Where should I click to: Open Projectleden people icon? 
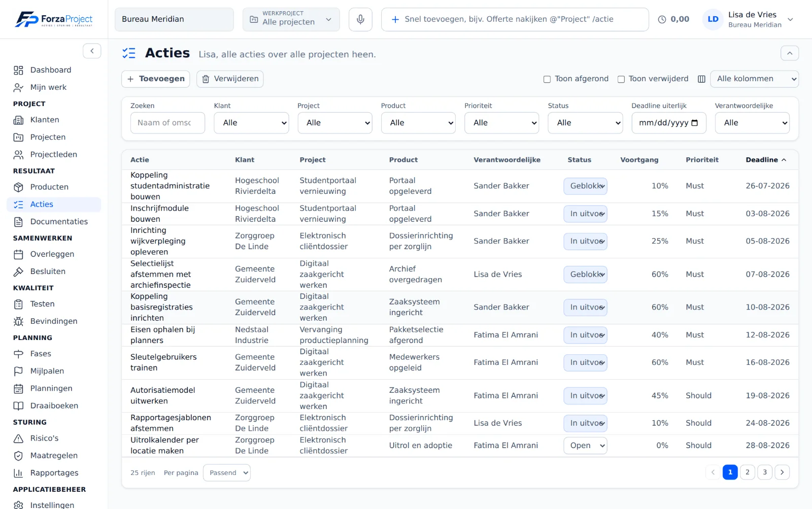18,154
